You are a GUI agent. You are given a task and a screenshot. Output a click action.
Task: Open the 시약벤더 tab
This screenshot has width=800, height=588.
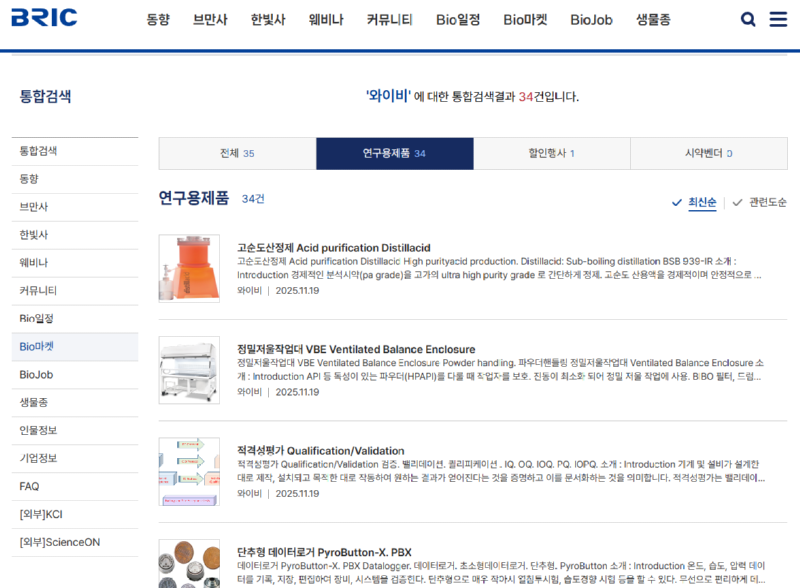[710, 154]
